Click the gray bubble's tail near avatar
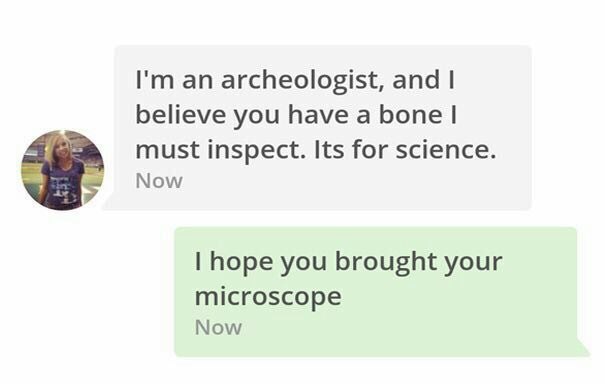This screenshot has width=605, height=384. [109, 203]
